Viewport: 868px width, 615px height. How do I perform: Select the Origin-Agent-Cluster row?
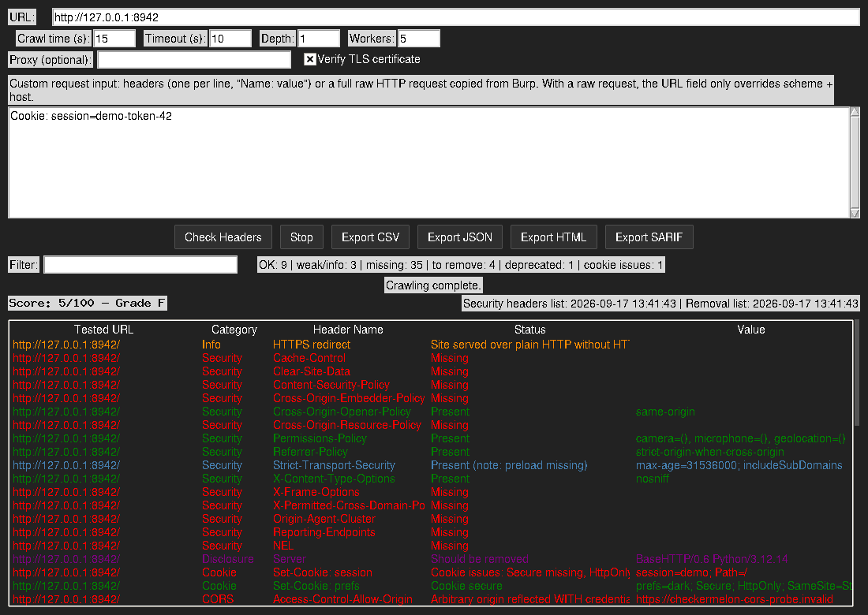tap(431, 519)
